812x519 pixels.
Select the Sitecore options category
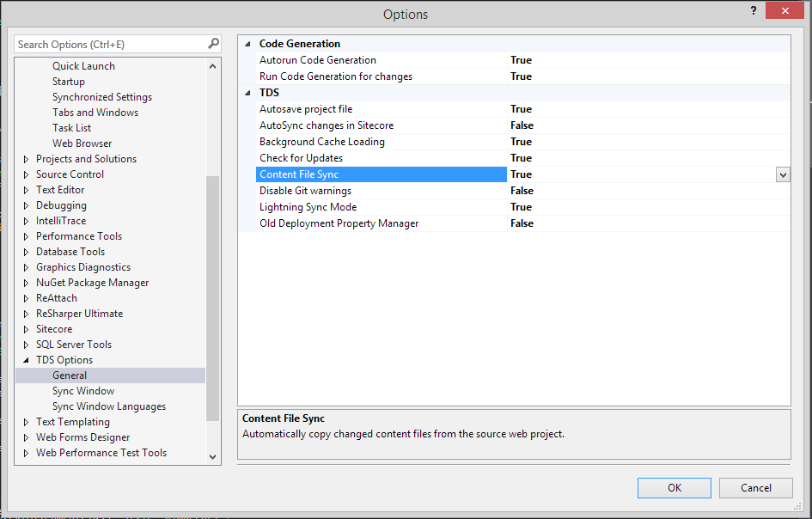54,328
